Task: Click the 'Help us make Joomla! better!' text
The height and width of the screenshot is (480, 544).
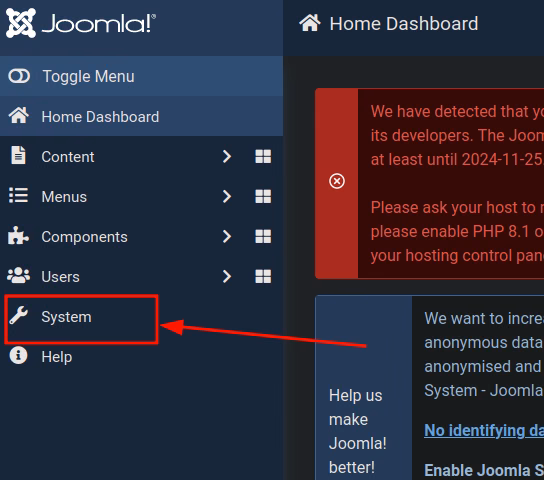Action: 357,431
